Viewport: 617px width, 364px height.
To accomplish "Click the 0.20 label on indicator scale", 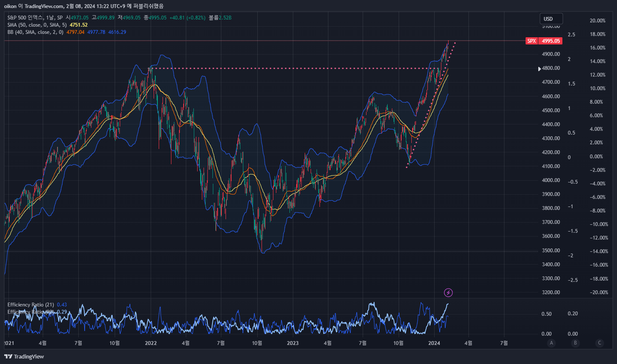I will pyautogui.click(x=573, y=314).
